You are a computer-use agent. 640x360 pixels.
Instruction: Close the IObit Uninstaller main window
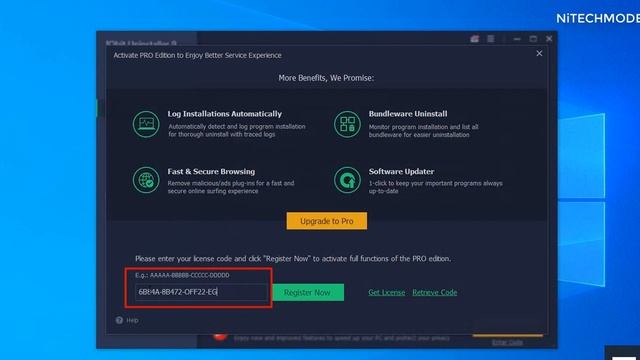(x=549, y=39)
